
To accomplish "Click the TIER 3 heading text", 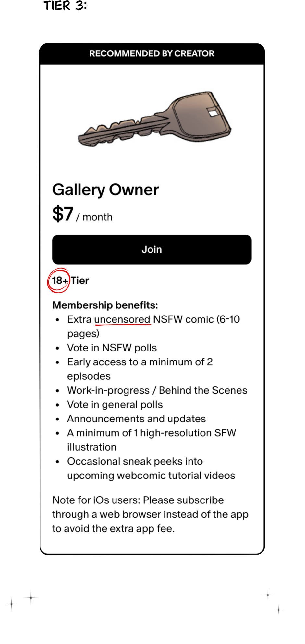I will 65,6.
